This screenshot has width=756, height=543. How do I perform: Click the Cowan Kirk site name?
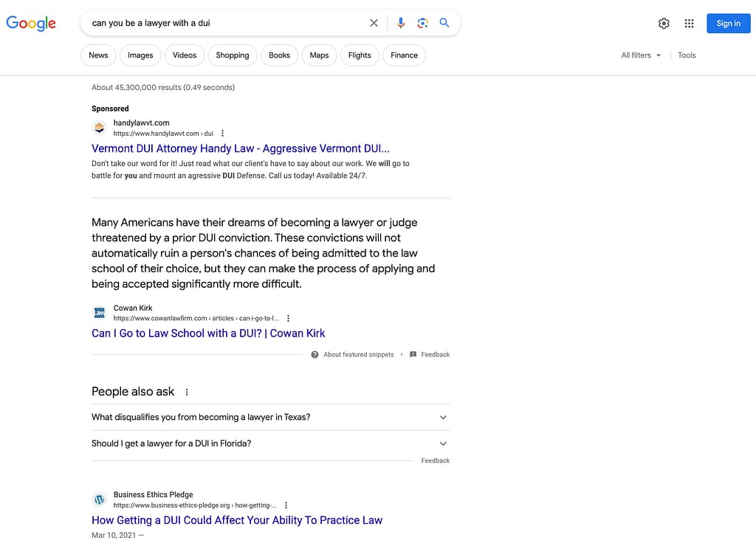pyautogui.click(x=133, y=308)
